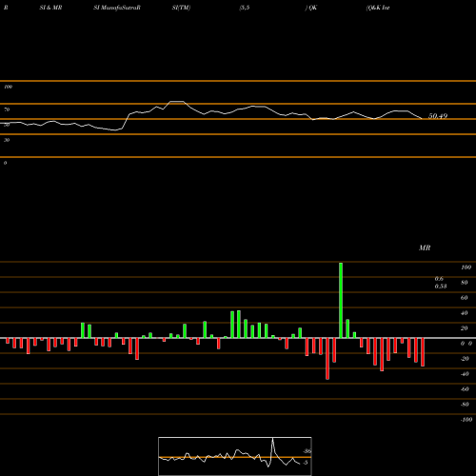Click the 0 level label on RSI panel

(5, 163)
